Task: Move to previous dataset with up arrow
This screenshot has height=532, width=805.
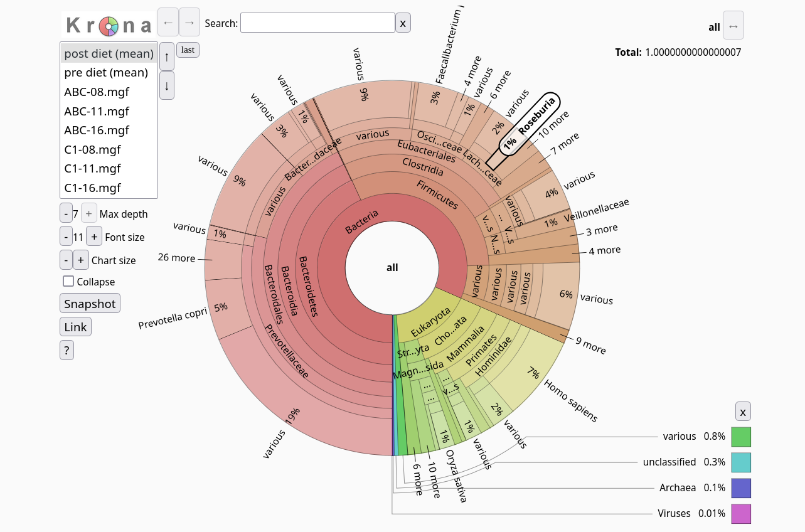Action: [166, 57]
